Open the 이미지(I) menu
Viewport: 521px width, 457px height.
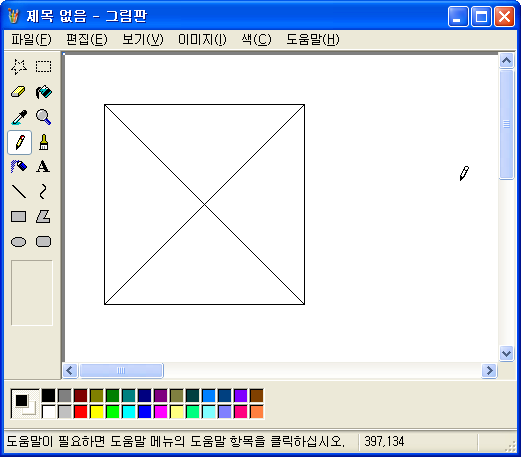tap(202, 40)
